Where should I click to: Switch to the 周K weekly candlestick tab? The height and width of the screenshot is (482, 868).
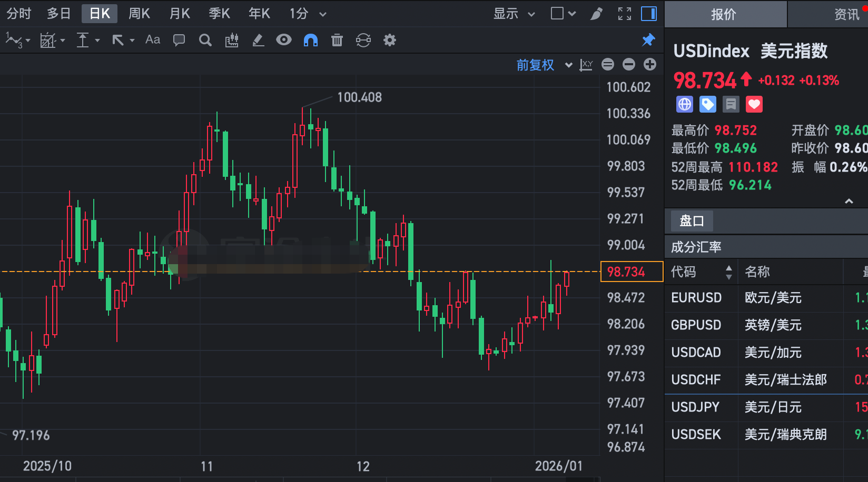[x=139, y=14]
